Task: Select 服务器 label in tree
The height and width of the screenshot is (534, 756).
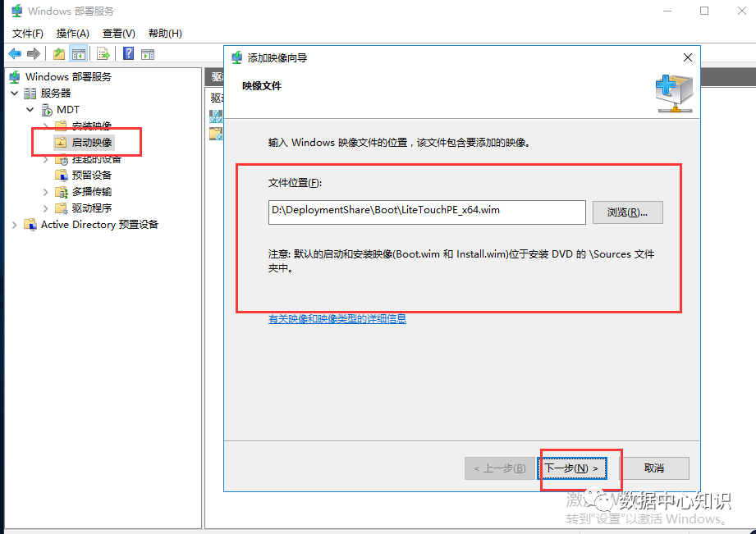Action: [x=56, y=93]
